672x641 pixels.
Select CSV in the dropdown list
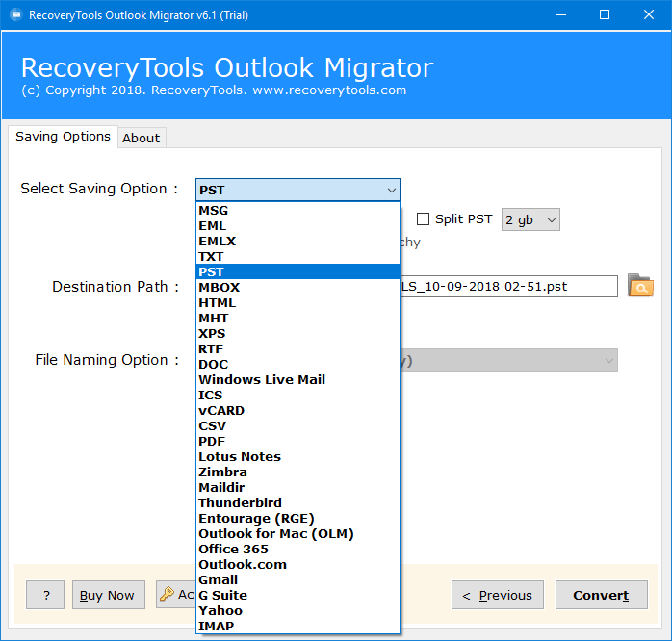[297, 426]
